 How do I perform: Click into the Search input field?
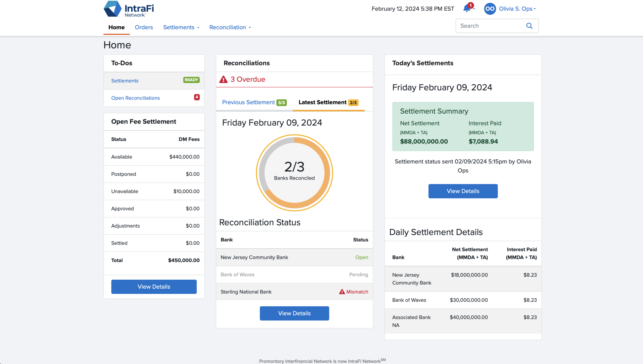[492, 26]
